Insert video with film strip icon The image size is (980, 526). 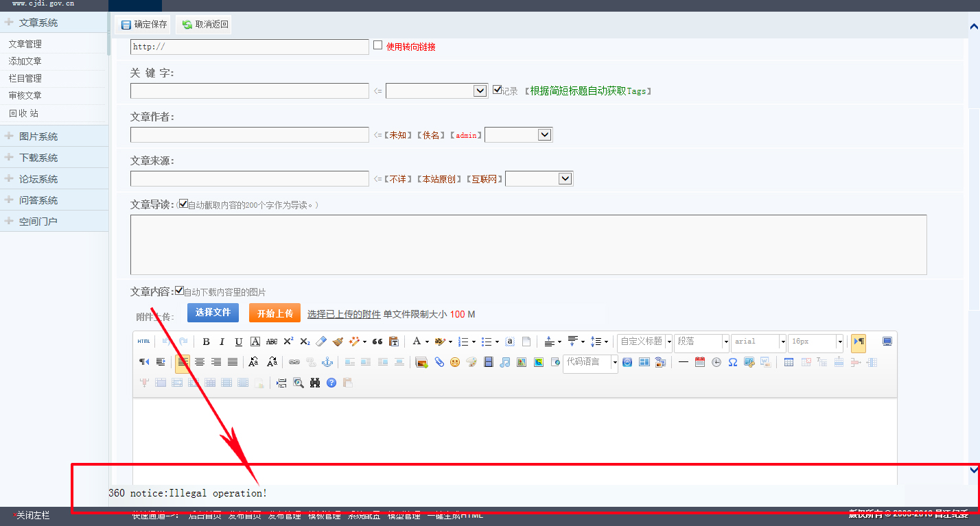489,362
